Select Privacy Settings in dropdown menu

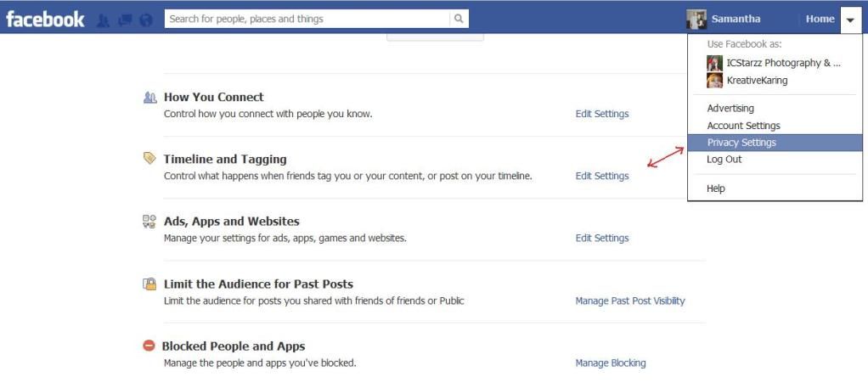pos(775,143)
